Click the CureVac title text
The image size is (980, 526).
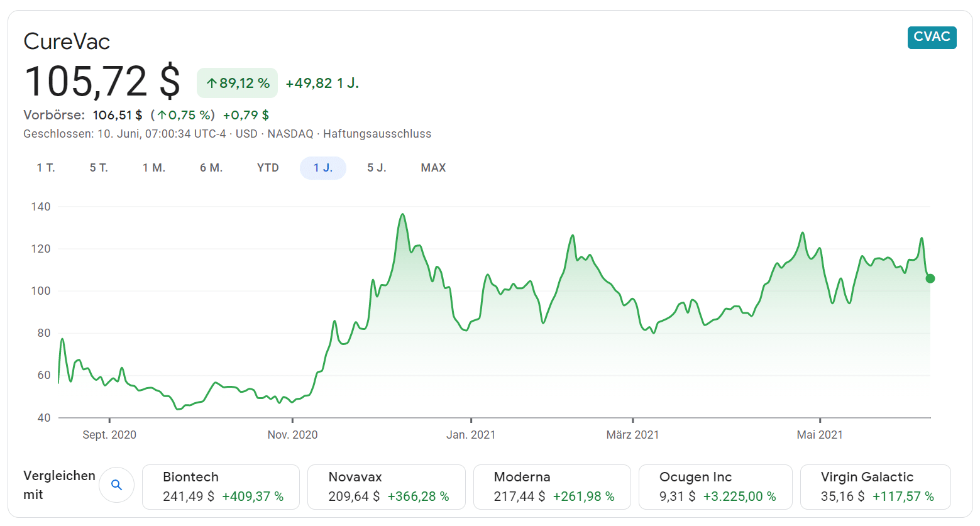67,41
